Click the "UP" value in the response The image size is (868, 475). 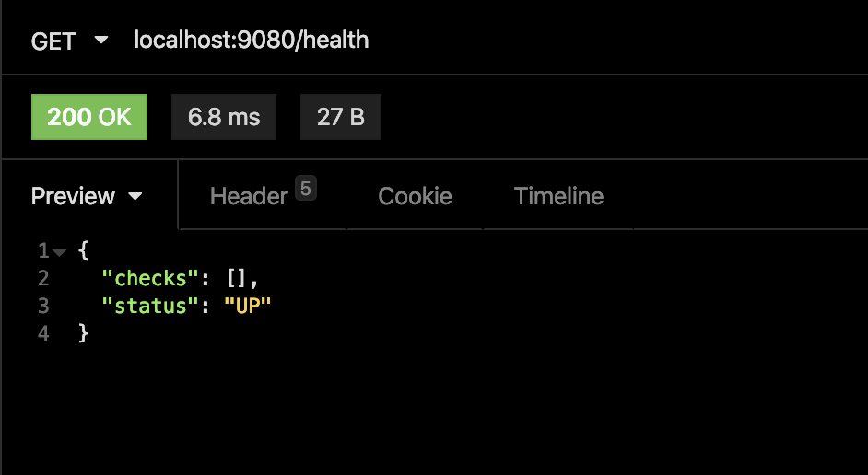[x=249, y=306]
